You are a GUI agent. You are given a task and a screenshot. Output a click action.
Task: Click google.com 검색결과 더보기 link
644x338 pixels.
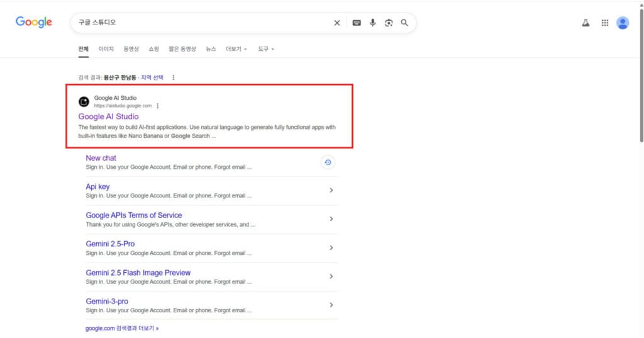click(122, 328)
